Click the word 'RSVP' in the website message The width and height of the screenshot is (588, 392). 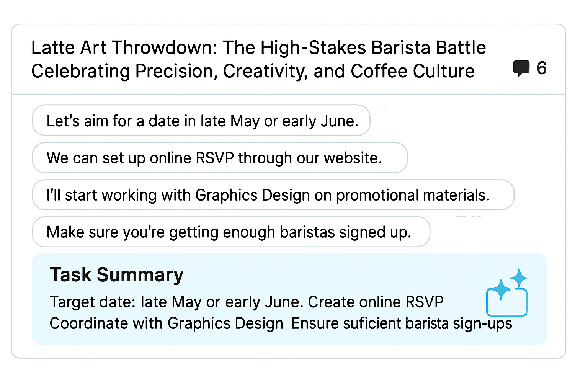point(214,158)
